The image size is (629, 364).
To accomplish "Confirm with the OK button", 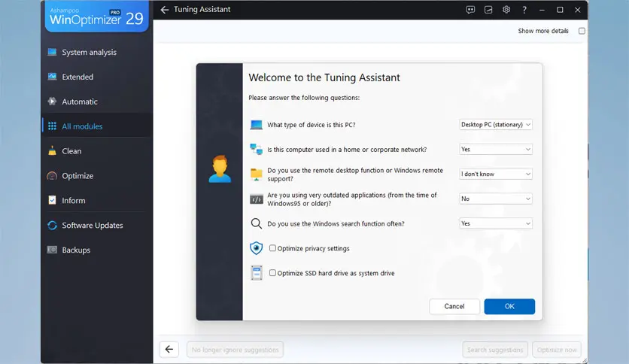I will click(x=509, y=306).
